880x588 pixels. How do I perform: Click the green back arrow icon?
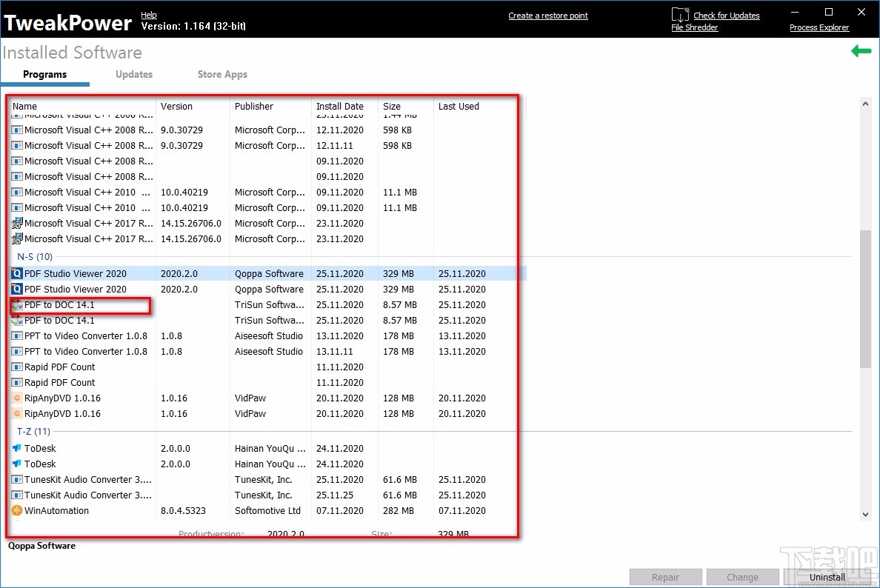point(861,52)
